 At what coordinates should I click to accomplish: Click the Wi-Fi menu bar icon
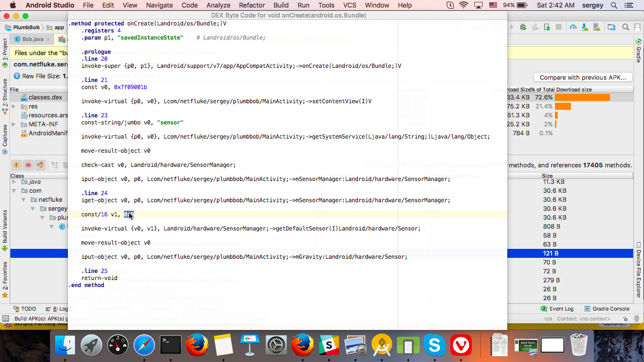[464, 5]
